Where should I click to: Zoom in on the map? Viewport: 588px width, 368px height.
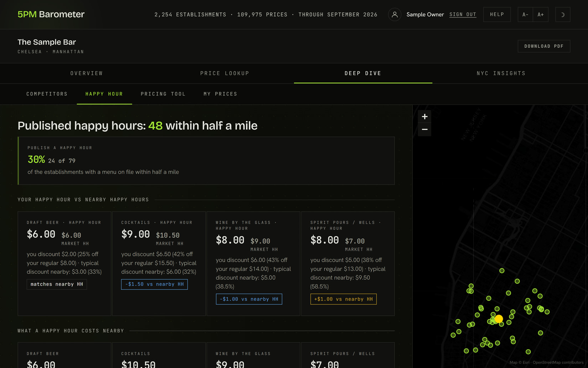424,117
